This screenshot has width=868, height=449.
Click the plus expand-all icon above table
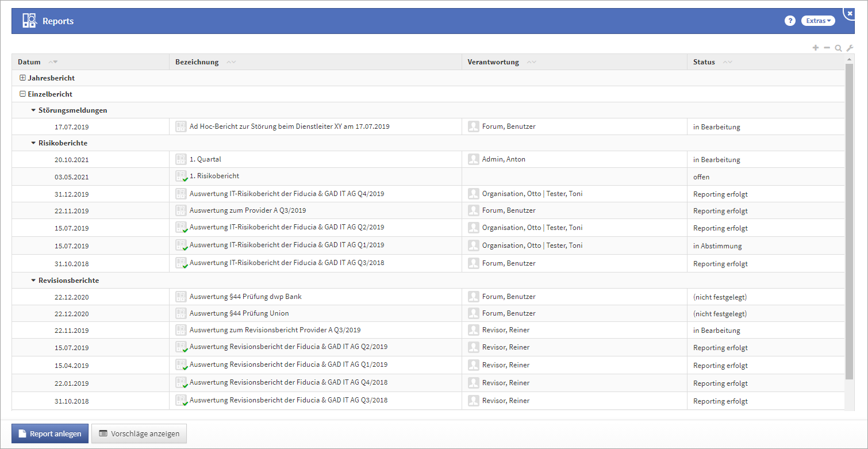tap(815, 48)
